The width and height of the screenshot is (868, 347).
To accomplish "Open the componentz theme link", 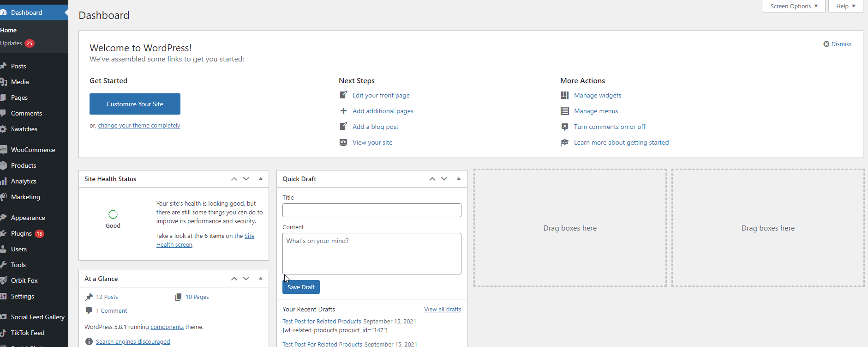I will pyautogui.click(x=167, y=327).
